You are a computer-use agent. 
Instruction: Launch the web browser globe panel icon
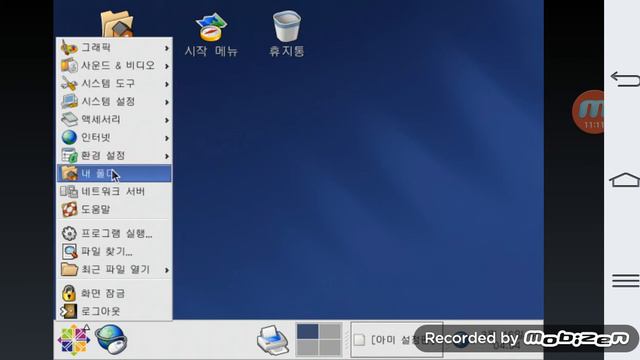(x=111, y=340)
